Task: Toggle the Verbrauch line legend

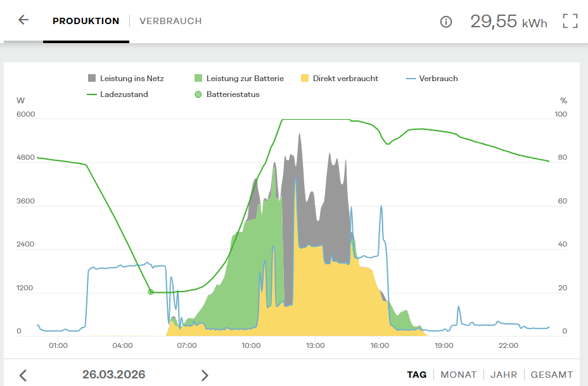Action: pyautogui.click(x=431, y=79)
